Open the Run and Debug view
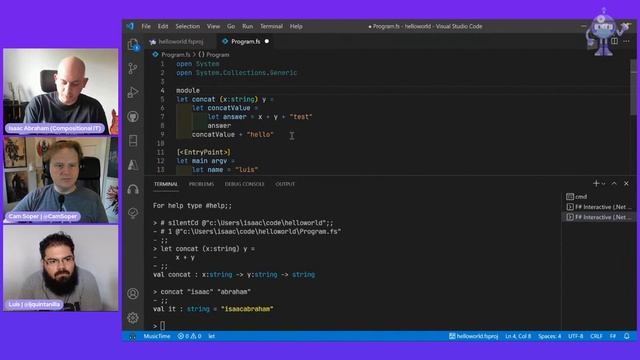 133,93
